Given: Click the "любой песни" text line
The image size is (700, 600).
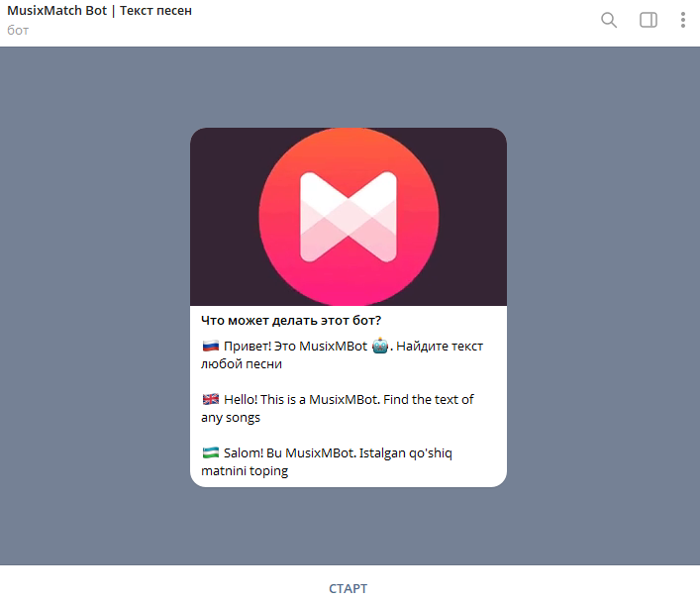Looking at the screenshot, I should pos(242,363).
